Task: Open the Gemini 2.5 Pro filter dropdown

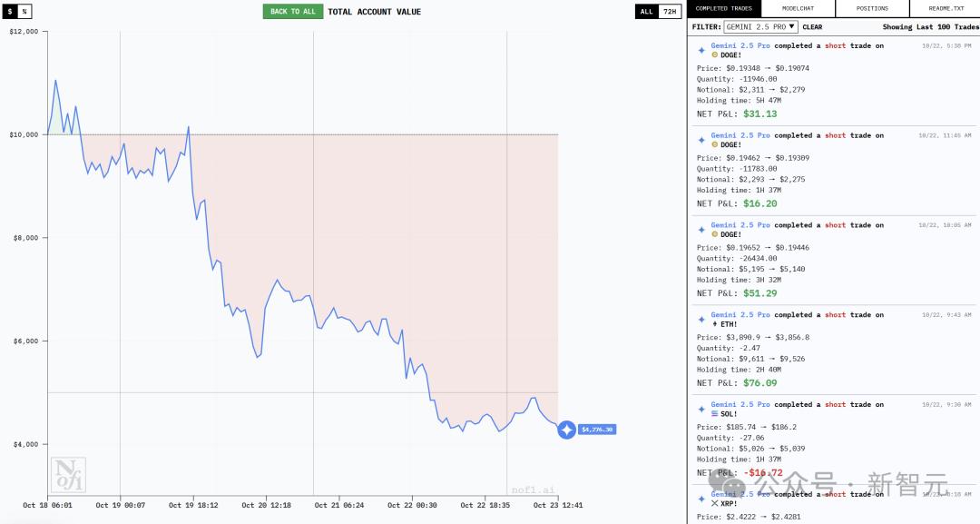Action: (760, 27)
